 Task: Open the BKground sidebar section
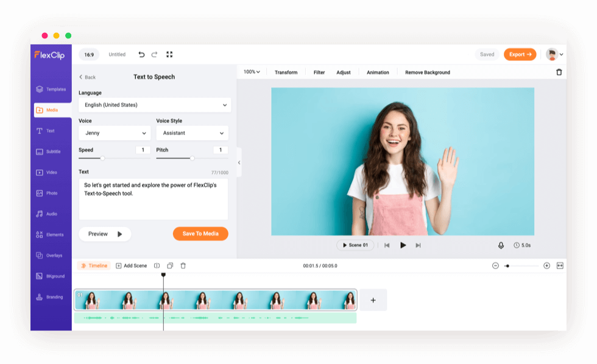(x=50, y=276)
